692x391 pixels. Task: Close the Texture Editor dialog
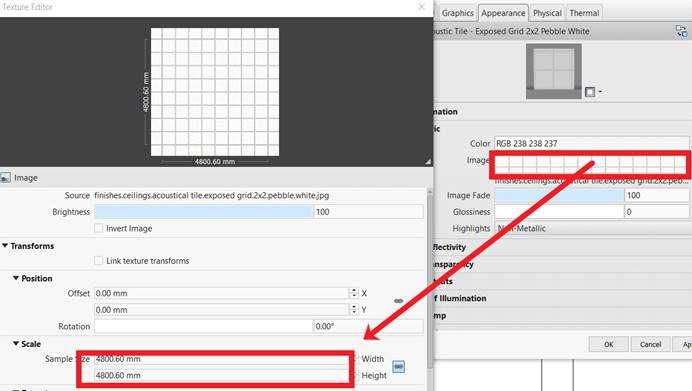click(421, 7)
